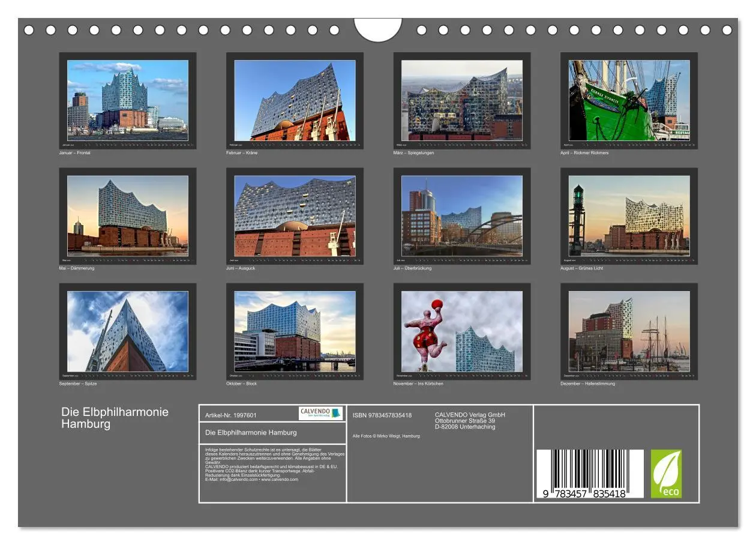Click the caption "Dezember – Hafenstimmung"
756x545 pixels.
click(588, 384)
